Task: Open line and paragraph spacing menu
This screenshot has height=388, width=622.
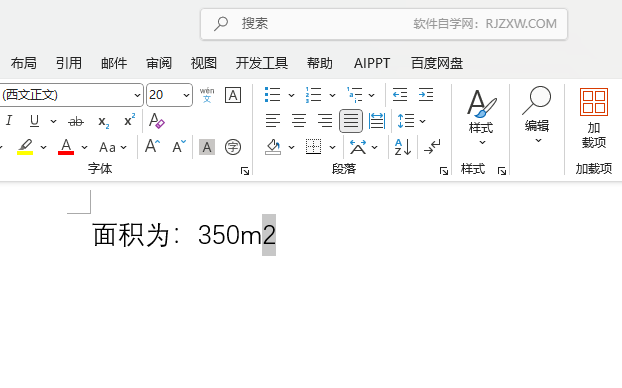Action: (x=411, y=121)
